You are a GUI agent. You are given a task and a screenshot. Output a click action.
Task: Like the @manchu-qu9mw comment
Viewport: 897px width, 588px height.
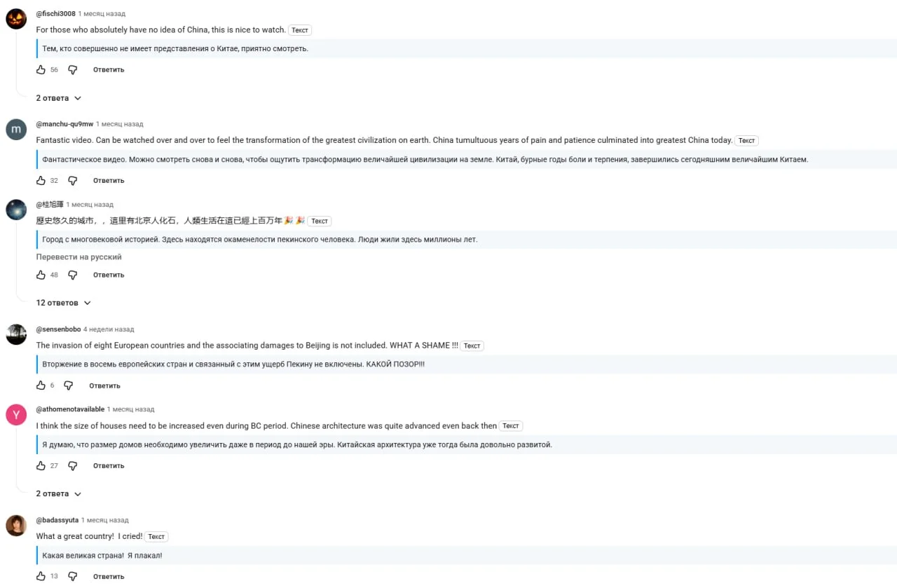click(x=41, y=181)
